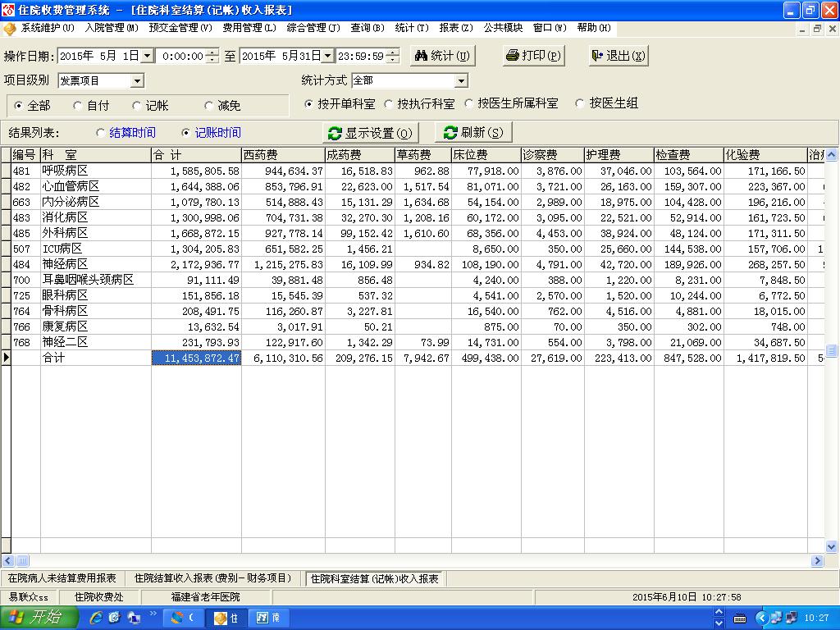Switch to 在院病人未结算费用报表 tab

(x=62, y=578)
